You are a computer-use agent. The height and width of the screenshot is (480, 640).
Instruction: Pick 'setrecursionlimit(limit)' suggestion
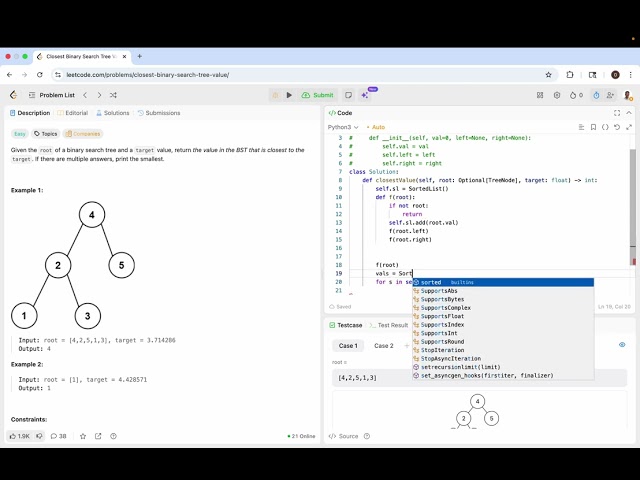(503, 367)
